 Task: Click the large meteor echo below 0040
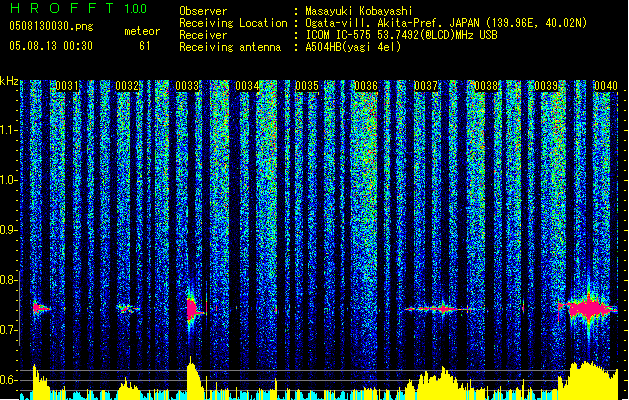[588, 309]
